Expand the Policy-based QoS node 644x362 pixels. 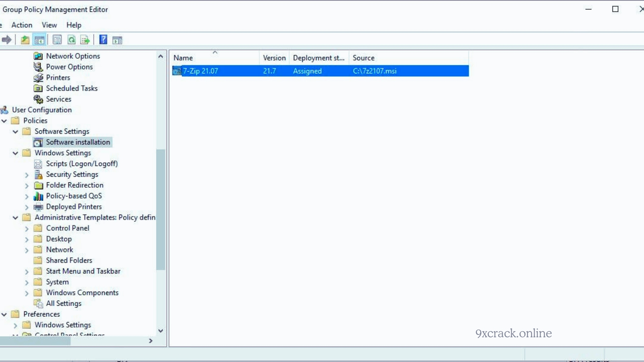coord(27,196)
